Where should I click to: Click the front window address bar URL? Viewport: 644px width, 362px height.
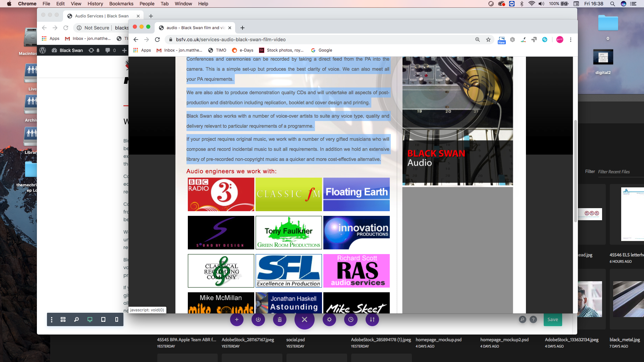point(231,40)
